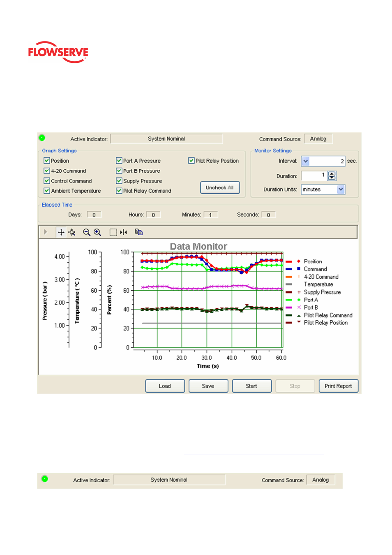Disable the Ambient Temperature checkbox
The image size is (392, 555).
(x=46, y=191)
